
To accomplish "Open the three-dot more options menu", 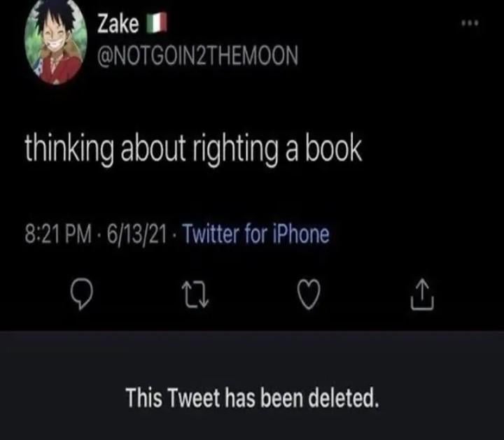I will click(x=470, y=23).
